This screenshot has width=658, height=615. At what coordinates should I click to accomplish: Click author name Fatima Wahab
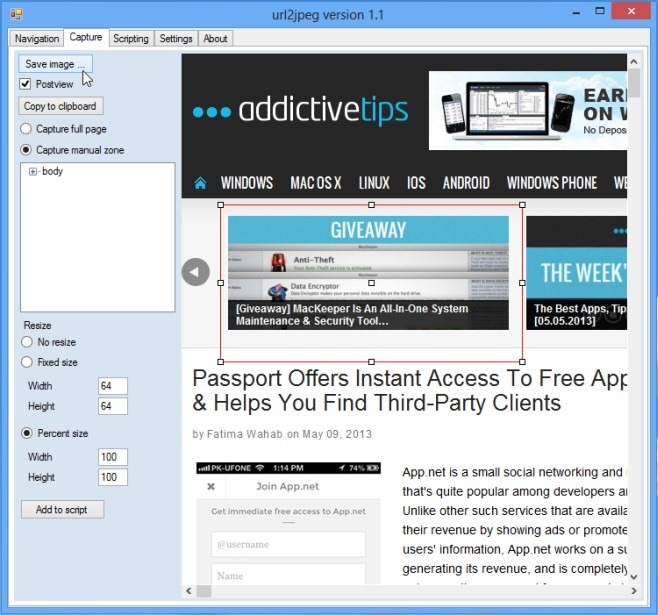click(x=245, y=434)
